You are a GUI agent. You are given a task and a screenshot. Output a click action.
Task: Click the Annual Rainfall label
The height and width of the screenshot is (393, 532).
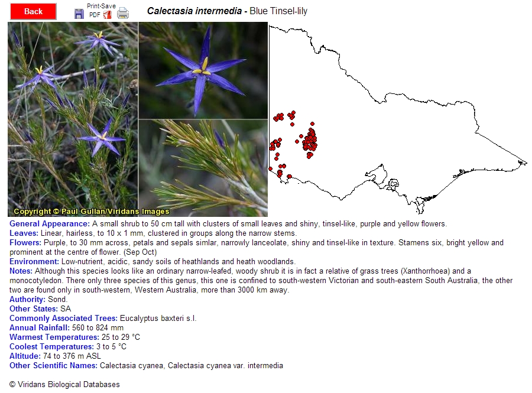(39, 327)
